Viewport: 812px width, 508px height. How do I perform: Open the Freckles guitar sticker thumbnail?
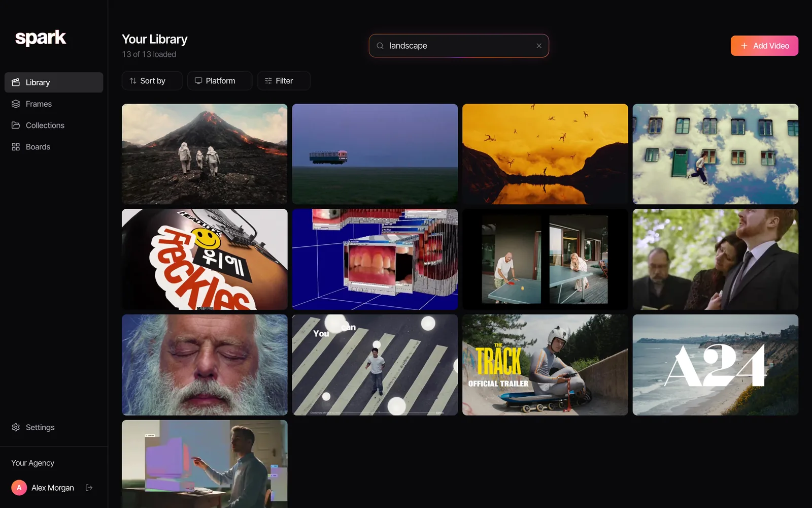pos(205,259)
